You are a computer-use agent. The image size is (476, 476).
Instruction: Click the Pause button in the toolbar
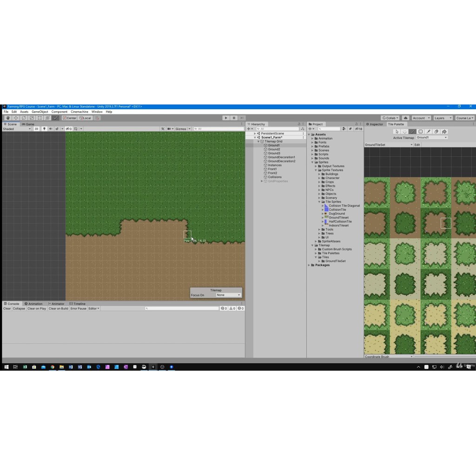coord(234,118)
